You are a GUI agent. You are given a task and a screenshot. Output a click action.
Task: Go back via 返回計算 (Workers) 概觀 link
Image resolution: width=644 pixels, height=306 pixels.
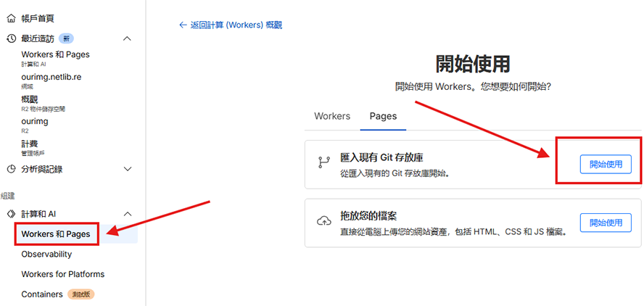231,25
